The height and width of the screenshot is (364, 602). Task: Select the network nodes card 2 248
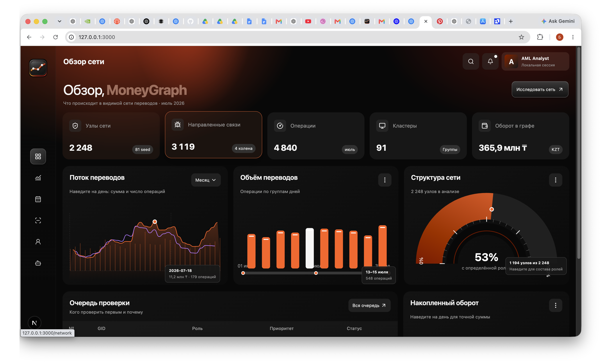[x=111, y=136]
